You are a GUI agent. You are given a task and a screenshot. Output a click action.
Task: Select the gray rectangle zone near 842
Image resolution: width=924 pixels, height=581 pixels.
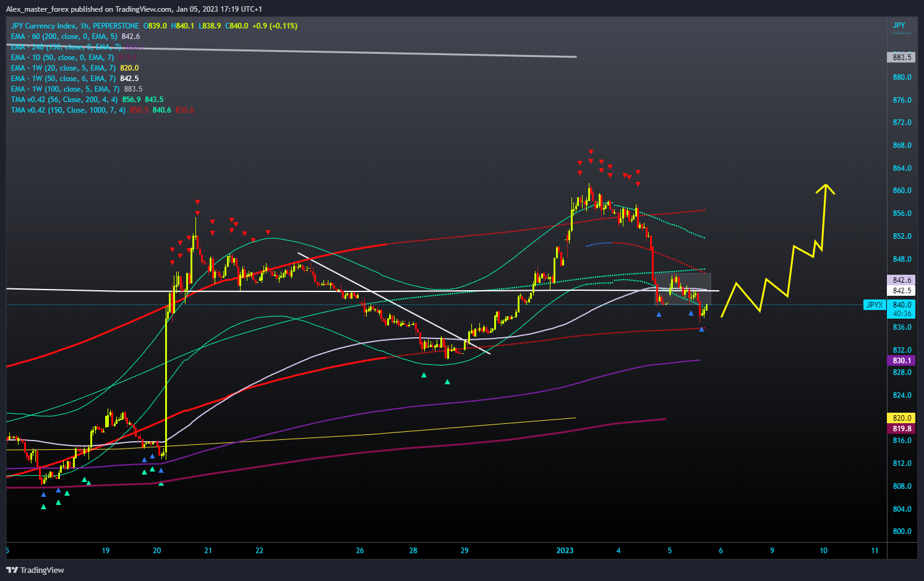click(683, 288)
